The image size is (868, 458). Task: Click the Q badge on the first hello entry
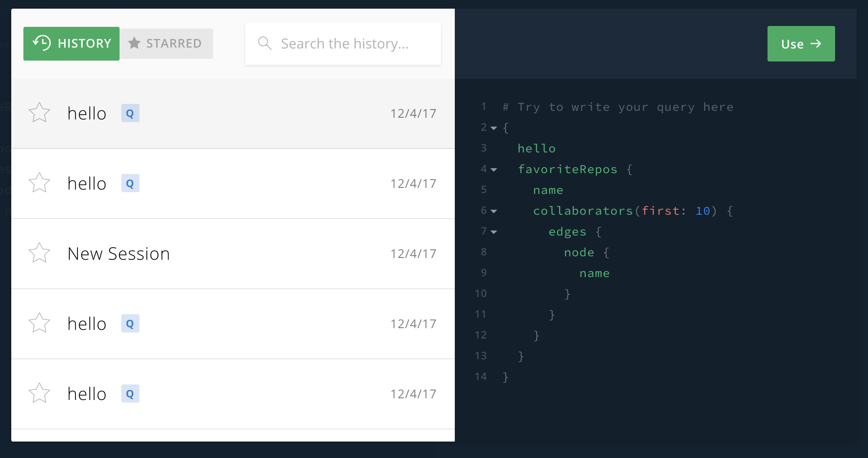130,113
